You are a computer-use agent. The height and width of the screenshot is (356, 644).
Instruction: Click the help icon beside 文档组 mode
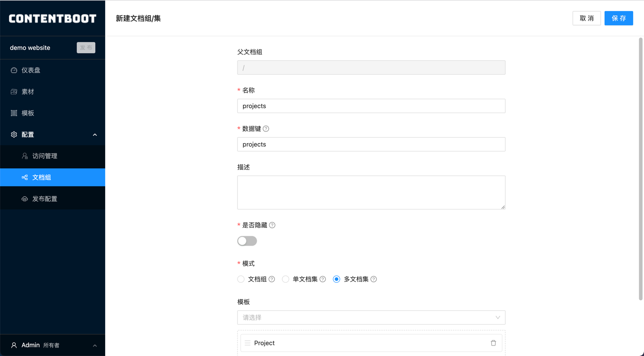click(272, 279)
